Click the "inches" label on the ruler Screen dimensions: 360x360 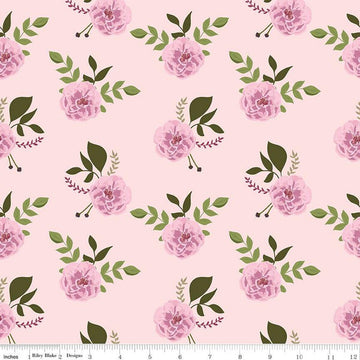[11, 357]
